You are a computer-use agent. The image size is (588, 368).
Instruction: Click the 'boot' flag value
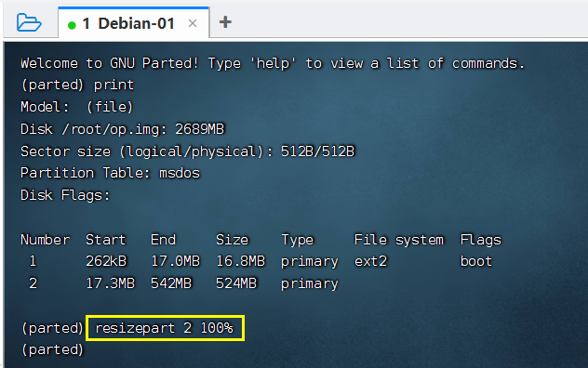pyautogui.click(x=476, y=261)
